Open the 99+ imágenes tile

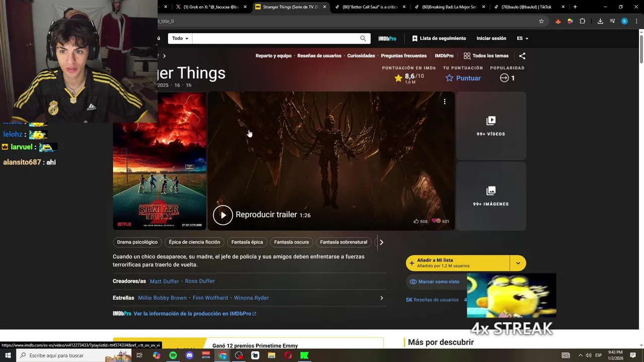[x=491, y=196]
